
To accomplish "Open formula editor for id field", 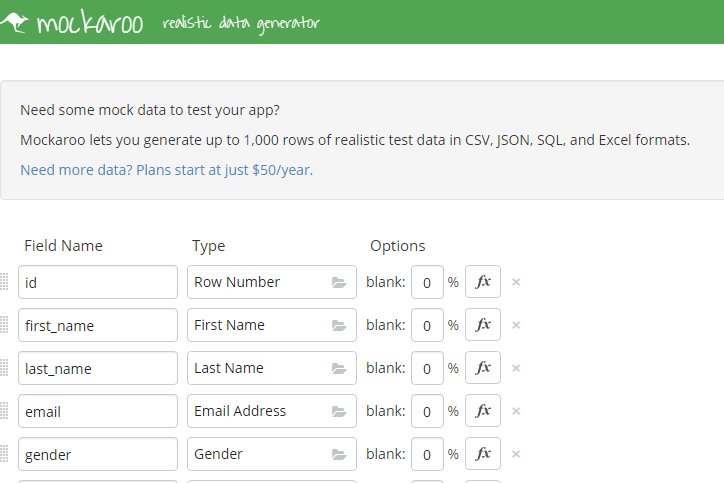I will [483, 282].
